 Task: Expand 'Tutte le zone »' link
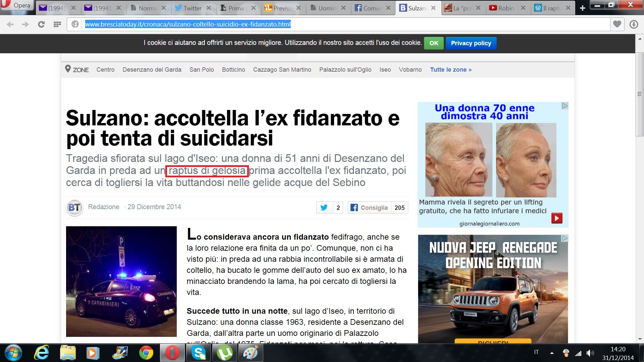click(451, 70)
